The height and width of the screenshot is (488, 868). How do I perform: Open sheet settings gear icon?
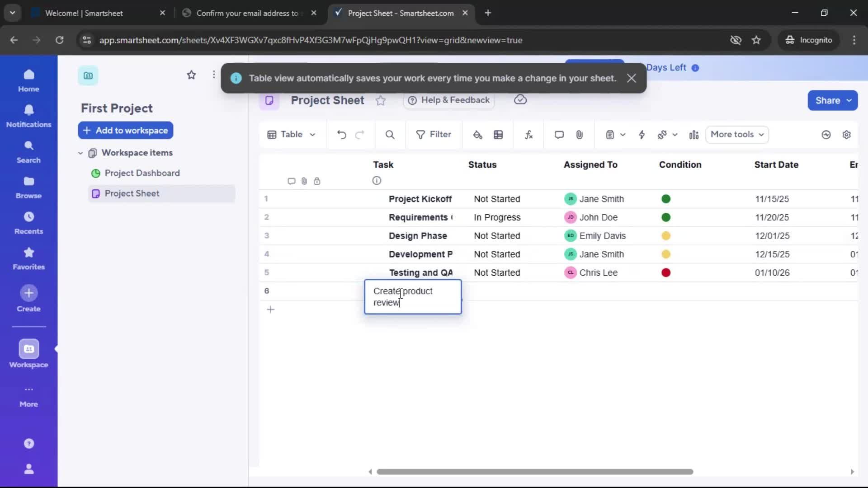(847, 135)
